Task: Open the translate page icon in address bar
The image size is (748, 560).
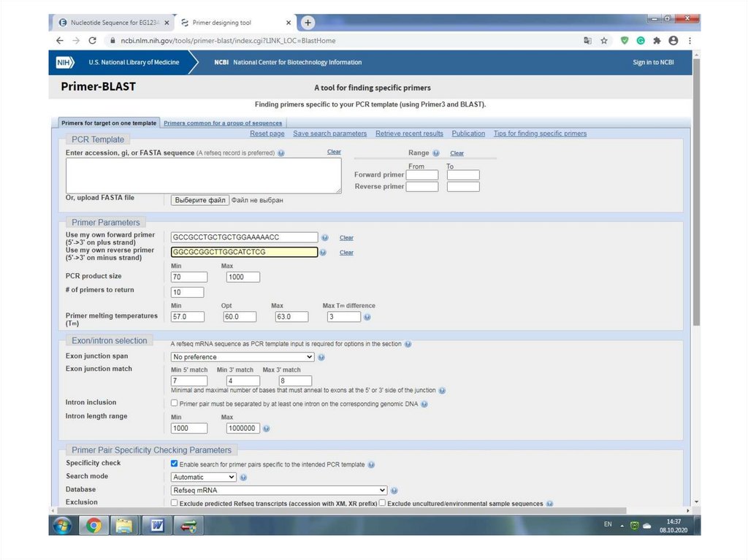Action: (588, 41)
